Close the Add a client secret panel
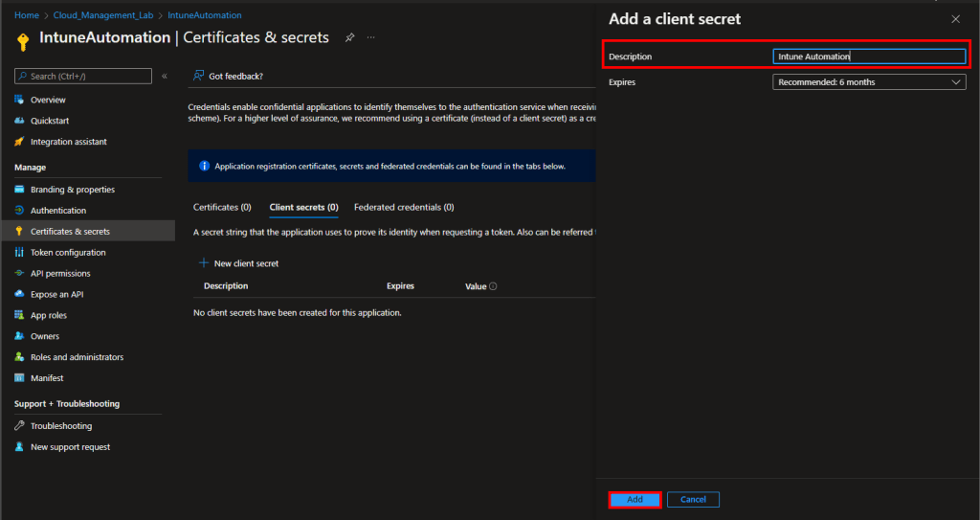The width and height of the screenshot is (980, 520). pos(955,19)
